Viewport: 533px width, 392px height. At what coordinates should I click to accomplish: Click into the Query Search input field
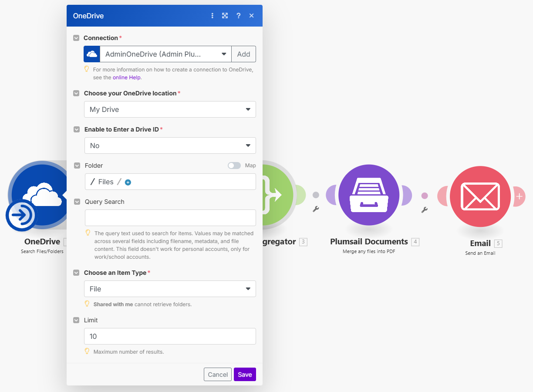(170, 218)
